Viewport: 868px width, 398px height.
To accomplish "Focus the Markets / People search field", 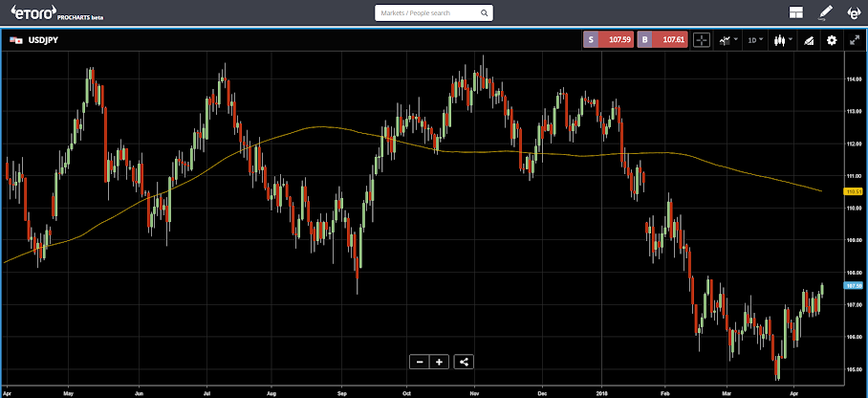I will [x=433, y=12].
